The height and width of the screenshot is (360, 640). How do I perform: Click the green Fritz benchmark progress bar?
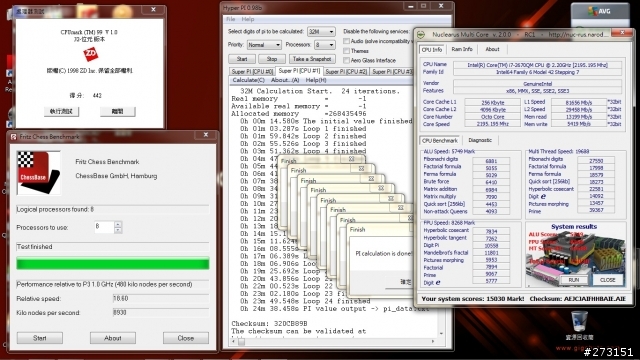113,264
